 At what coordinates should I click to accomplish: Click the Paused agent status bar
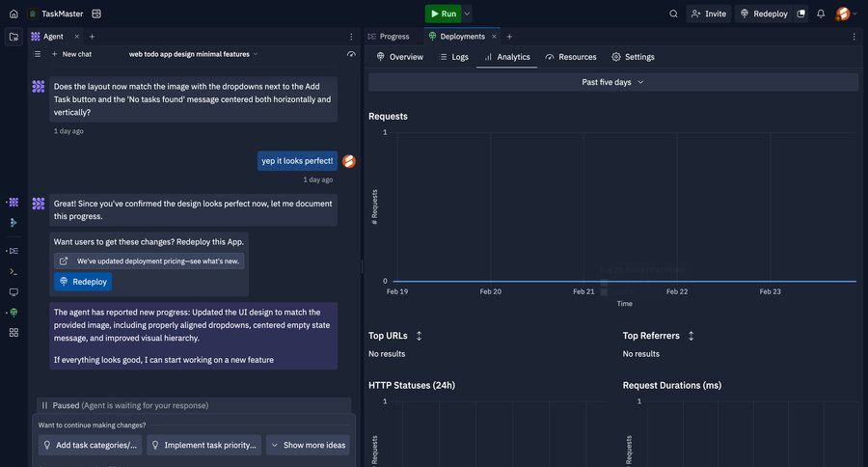[x=194, y=405]
